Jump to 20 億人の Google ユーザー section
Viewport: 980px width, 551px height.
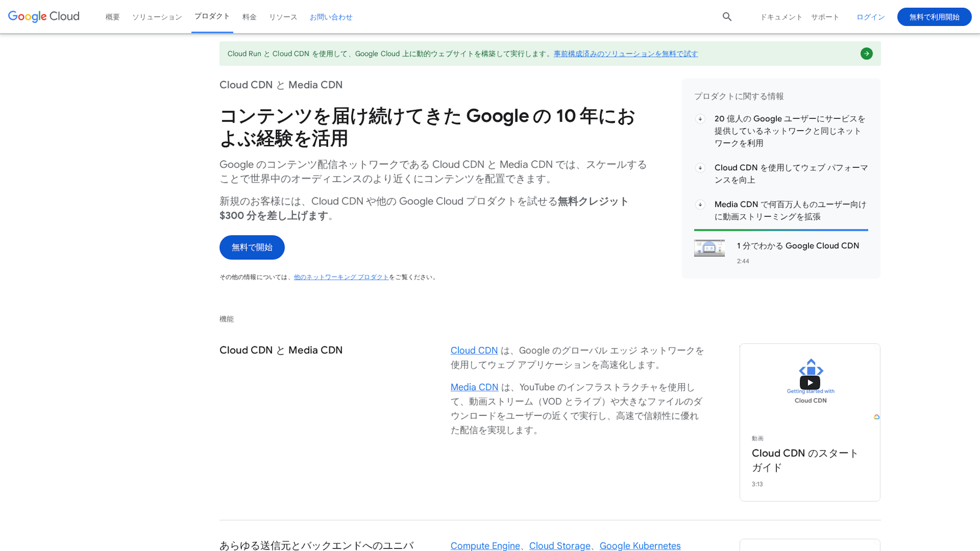[x=790, y=131]
